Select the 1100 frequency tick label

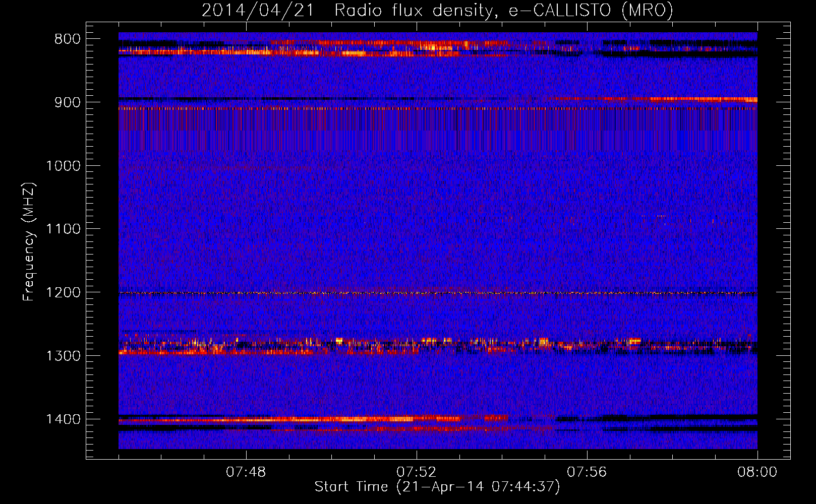coord(63,229)
